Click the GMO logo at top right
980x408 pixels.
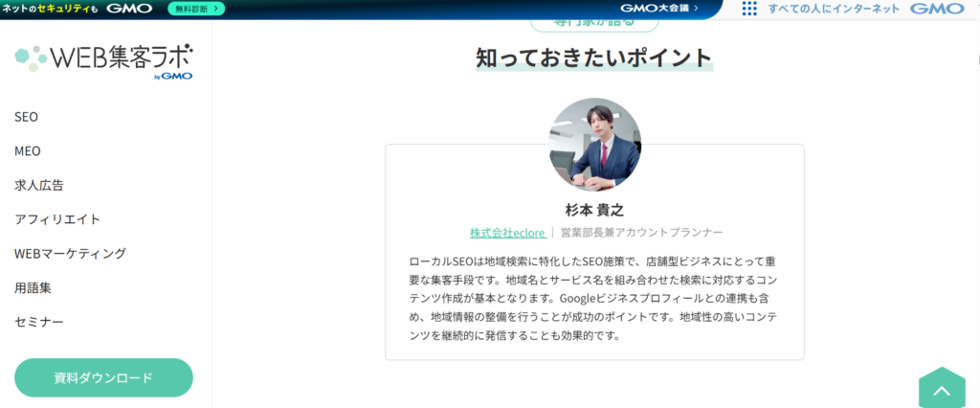(x=936, y=9)
